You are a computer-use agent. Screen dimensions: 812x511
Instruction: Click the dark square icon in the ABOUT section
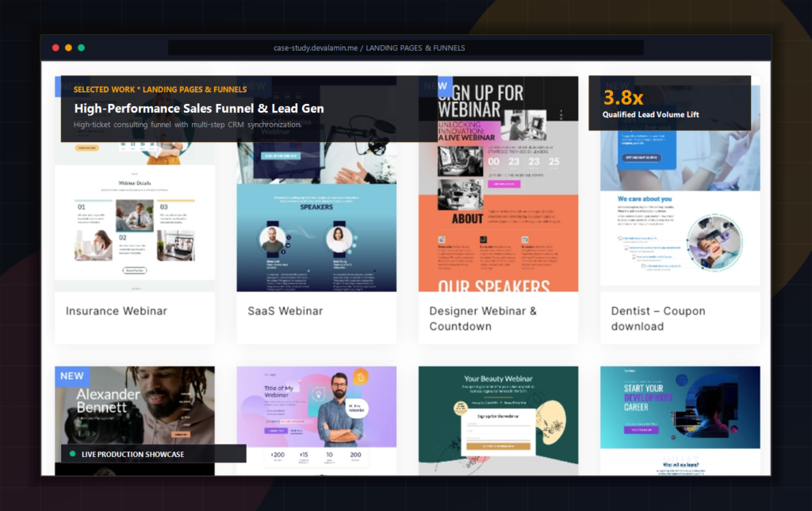pos(483,240)
